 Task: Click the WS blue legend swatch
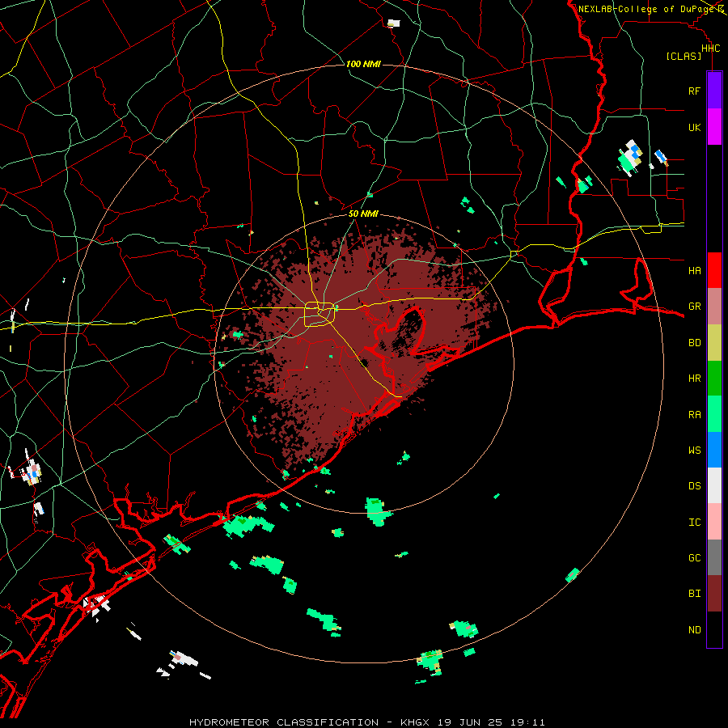[714, 450]
